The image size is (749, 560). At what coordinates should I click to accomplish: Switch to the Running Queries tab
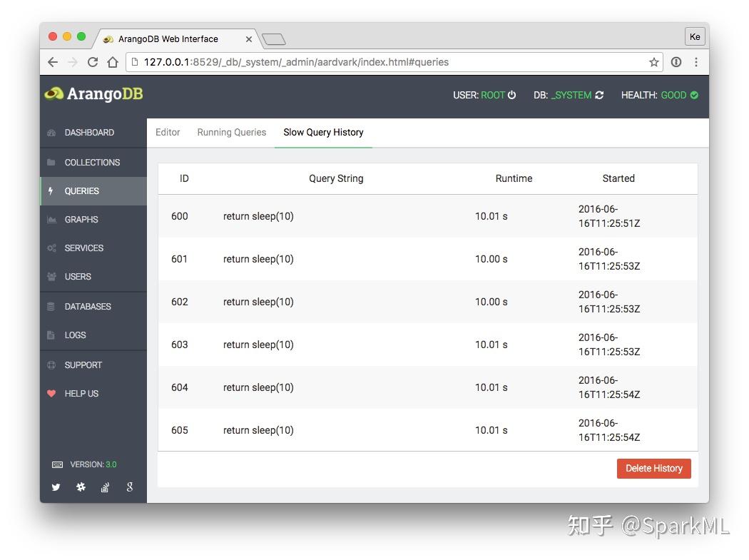(x=231, y=132)
